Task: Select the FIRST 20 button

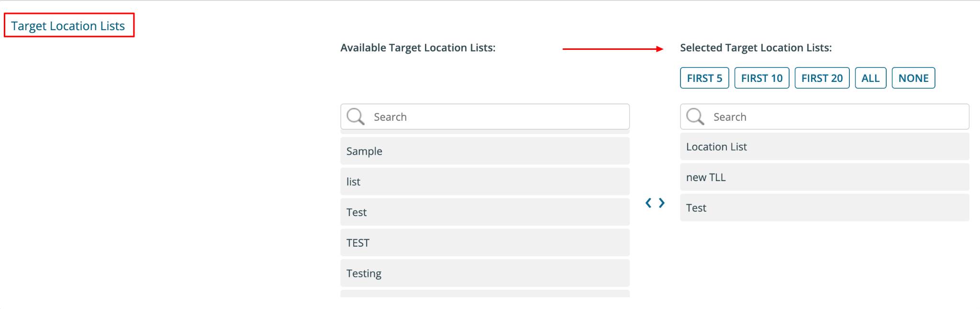Action: pyautogui.click(x=822, y=78)
